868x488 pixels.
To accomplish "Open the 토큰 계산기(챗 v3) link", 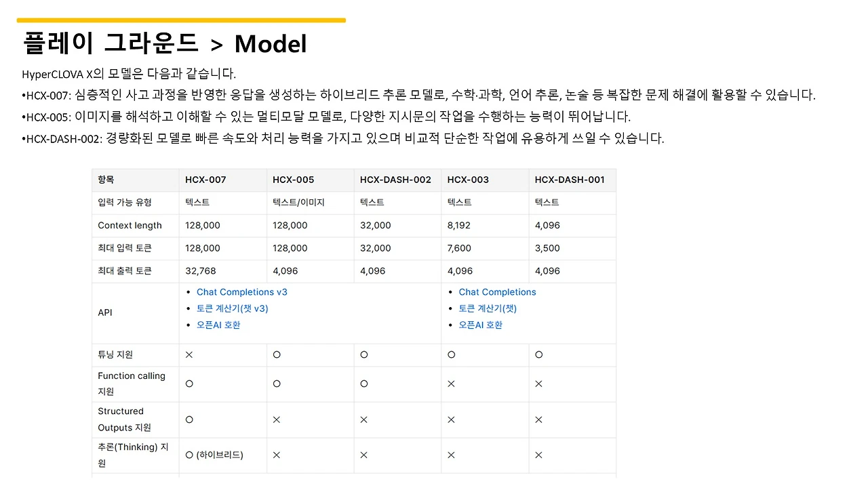I will click(233, 308).
